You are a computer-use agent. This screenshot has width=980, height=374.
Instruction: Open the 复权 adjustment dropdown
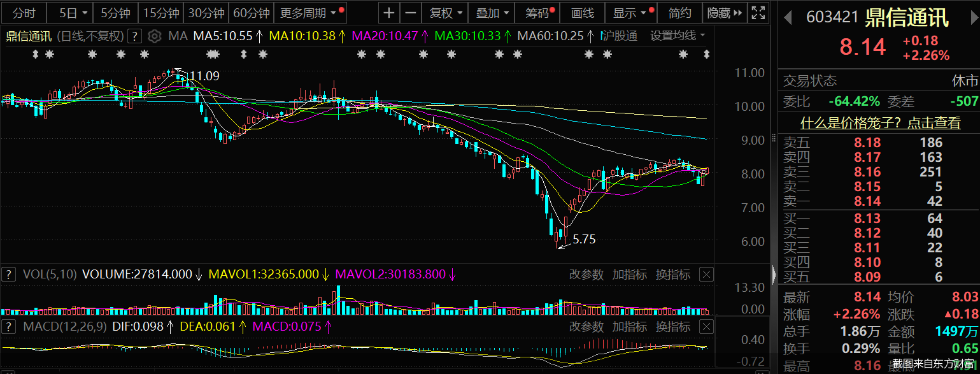click(x=445, y=13)
